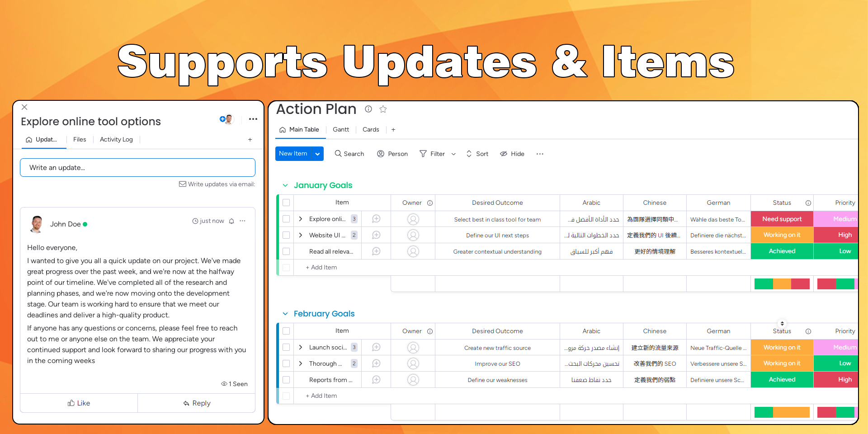Click the Status column collapse handle in February Goals
Viewport: 868px width, 434px height.
[x=782, y=323]
